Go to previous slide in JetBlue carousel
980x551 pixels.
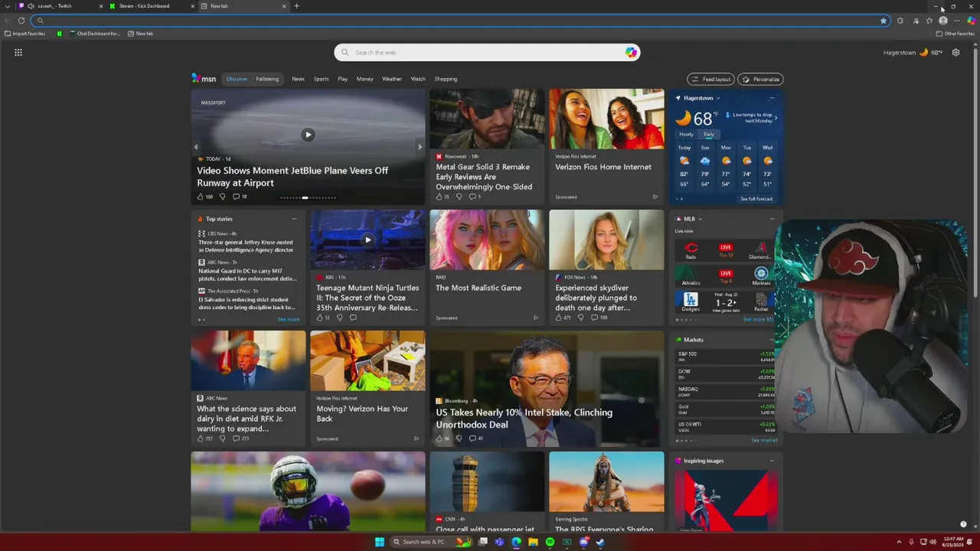196,147
